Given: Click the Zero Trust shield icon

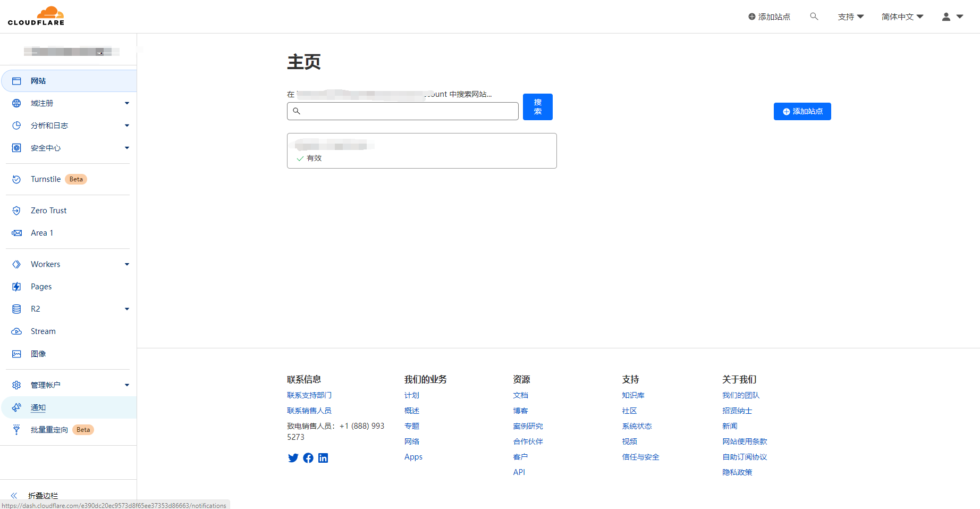Looking at the screenshot, I should coord(16,211).
